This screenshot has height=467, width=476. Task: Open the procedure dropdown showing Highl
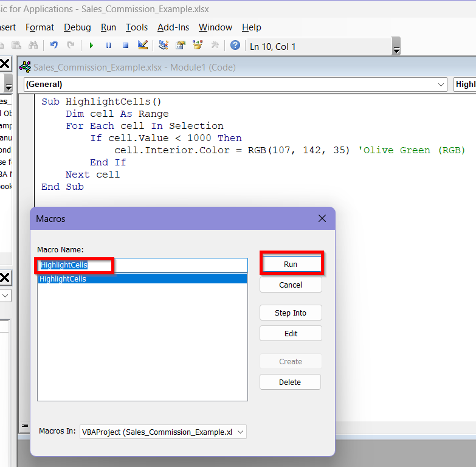click(465, 85)
